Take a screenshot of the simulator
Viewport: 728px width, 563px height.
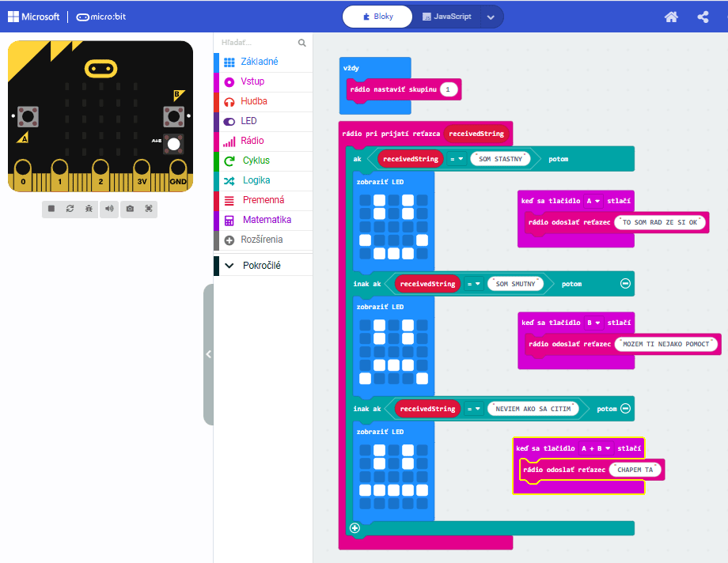tap(129, 209)
